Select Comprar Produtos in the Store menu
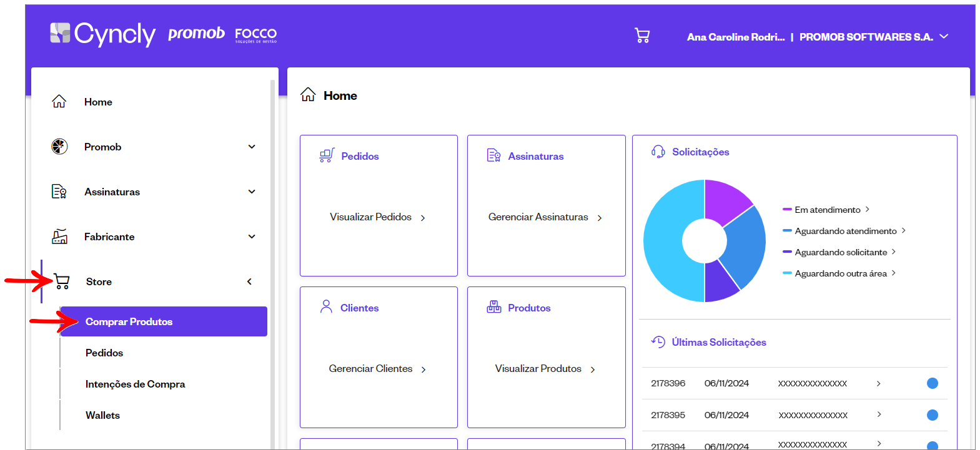The width and height of the screenshot is (980, 450). (x=164, y=321)
